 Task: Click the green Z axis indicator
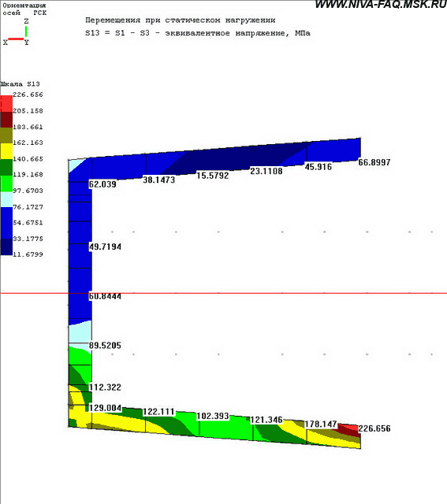[26, 31]
